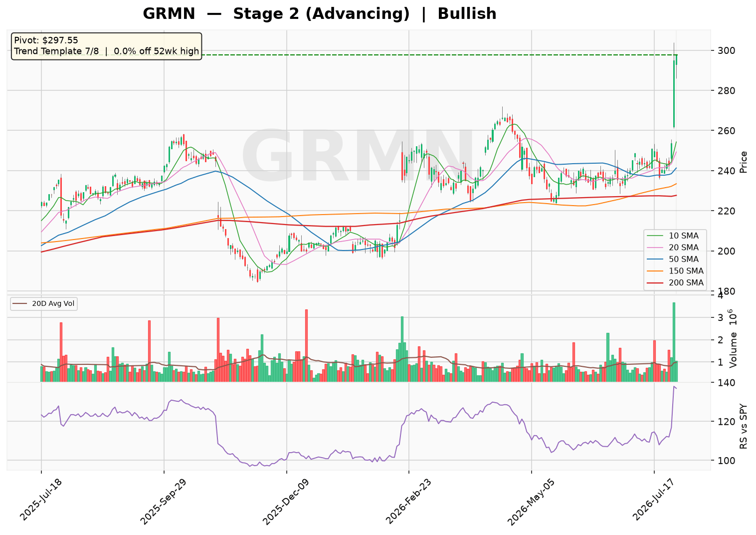The height and width of the screenshot is (535, 756).
Task: Click the tallest green volume bar of July 2026
Action: [674, 342]
